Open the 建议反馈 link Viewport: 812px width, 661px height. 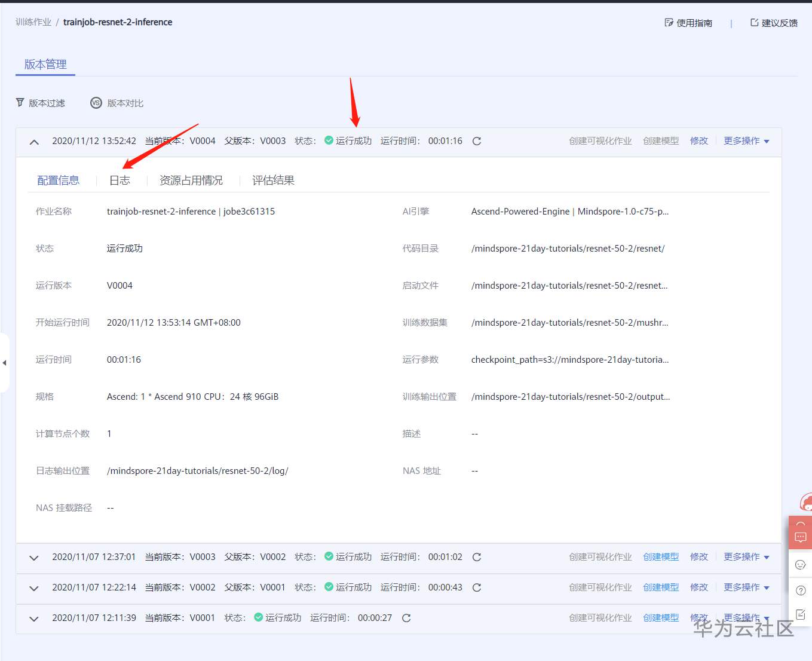[x=774, y=23]
